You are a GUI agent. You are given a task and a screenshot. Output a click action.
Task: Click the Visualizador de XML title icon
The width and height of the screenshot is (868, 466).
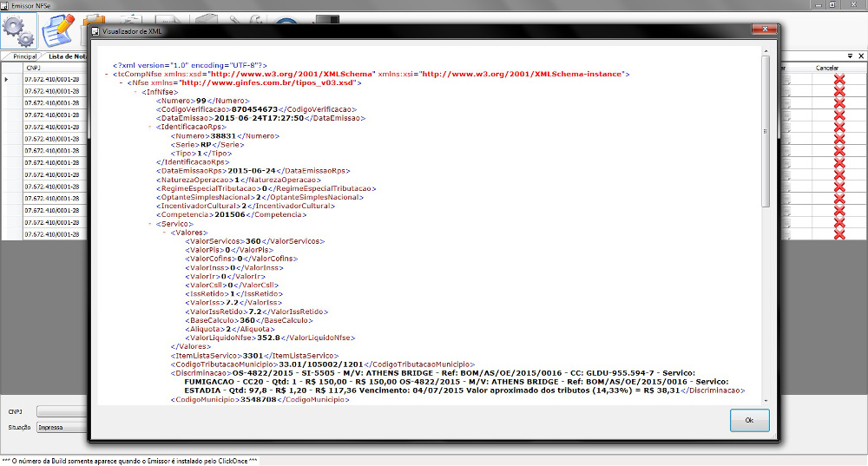tap(95, 30)
